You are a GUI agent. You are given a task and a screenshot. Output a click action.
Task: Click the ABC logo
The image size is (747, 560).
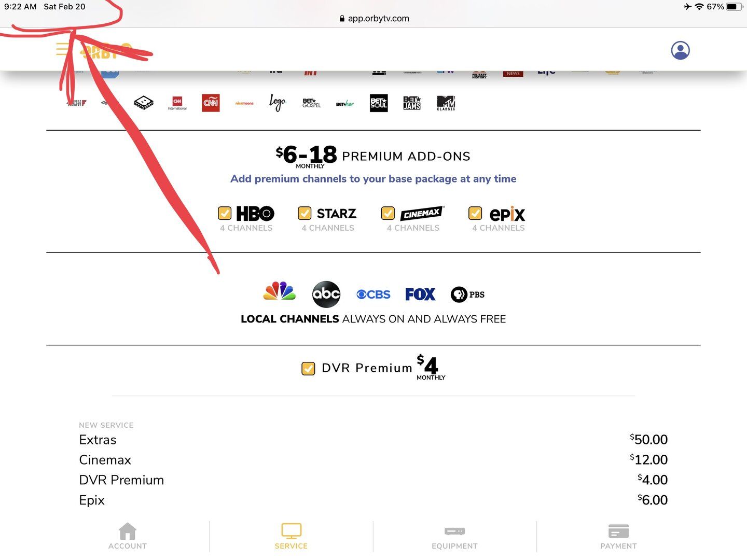(x=326, y=295)
